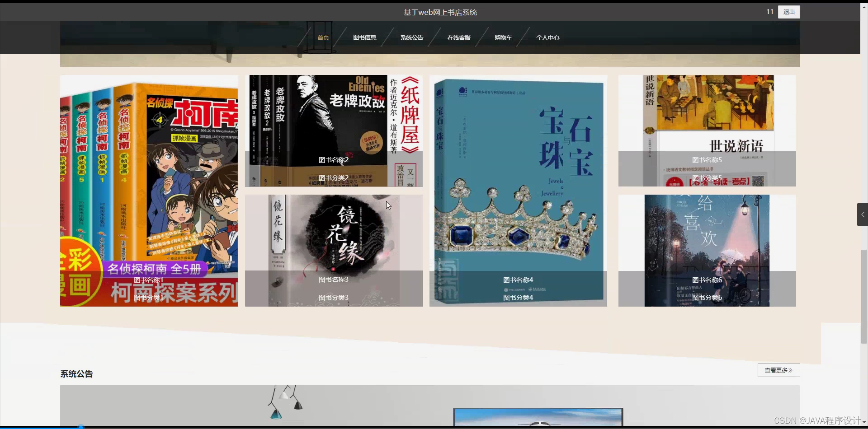Open the 老牌政敌 book cover card
868x429 pixels.
pos(334,131)
